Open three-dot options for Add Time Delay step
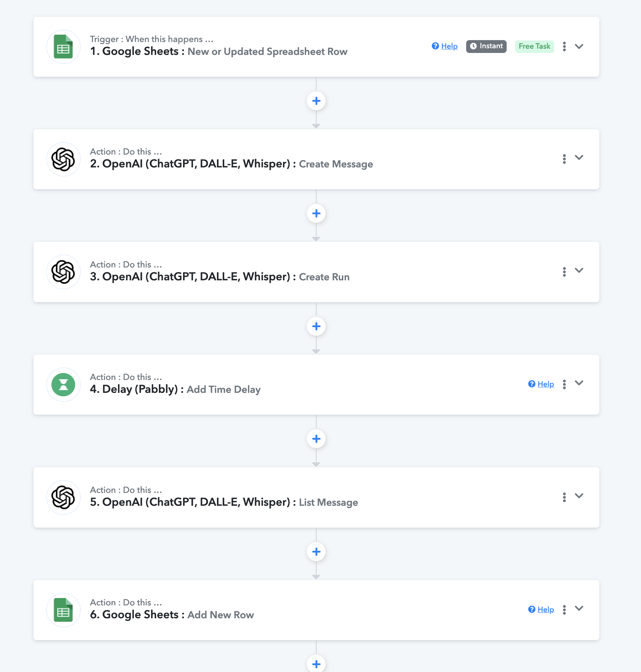 tap(564, 384)
